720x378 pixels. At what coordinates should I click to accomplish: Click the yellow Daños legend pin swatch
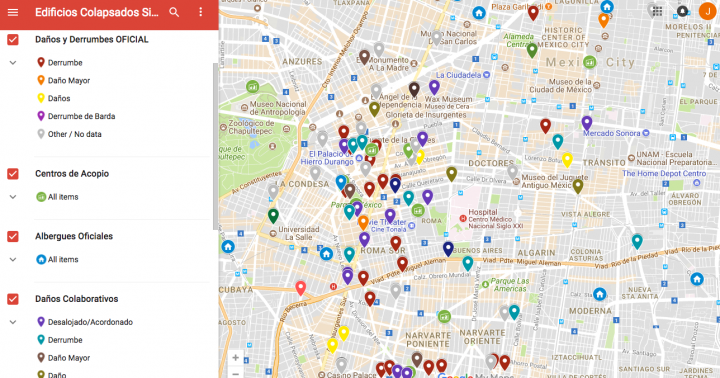tap(41, 98)
